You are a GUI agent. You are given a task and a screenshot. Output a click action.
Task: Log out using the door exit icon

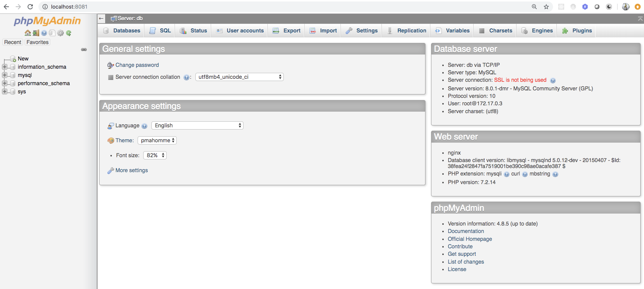(36, 33)
